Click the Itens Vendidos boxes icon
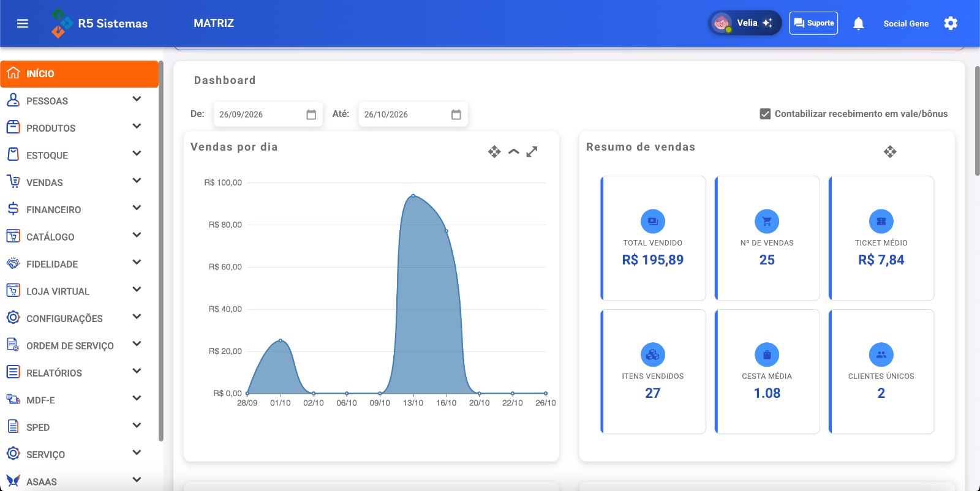 click(653, 354)
